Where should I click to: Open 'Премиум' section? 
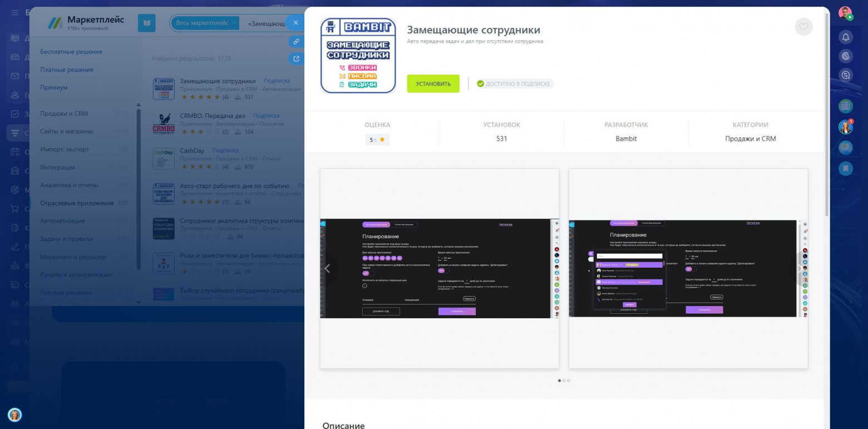(54, 87)
